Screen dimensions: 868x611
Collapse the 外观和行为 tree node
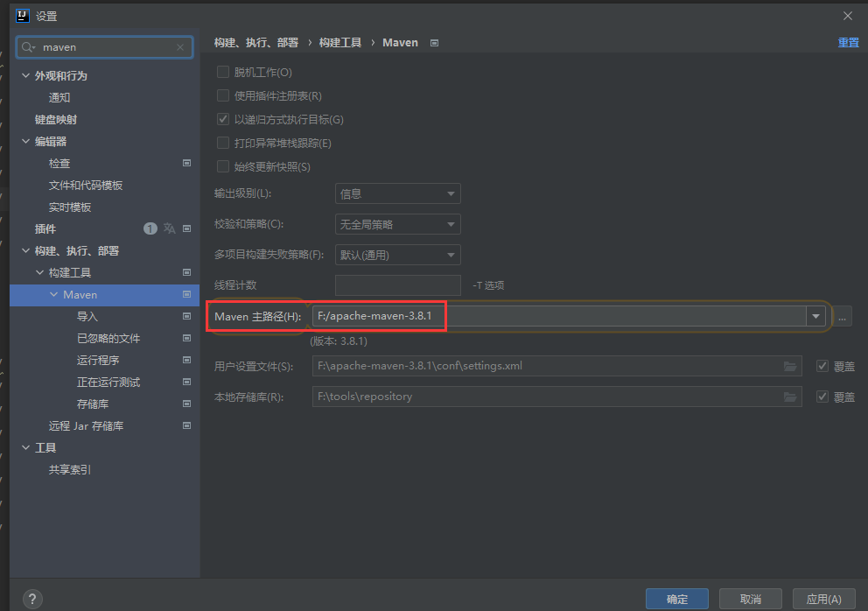click(x=25, y=75)
